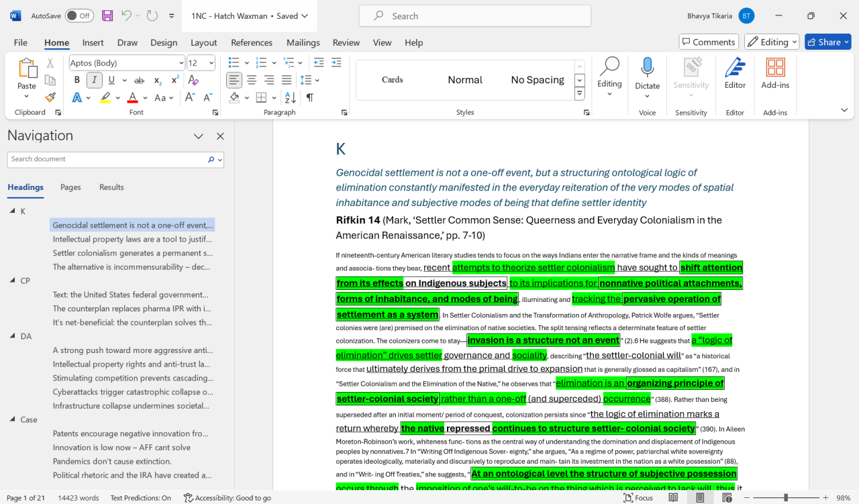Click the zoom slider in status bar
859x504 pixels.
click(785, 498)
